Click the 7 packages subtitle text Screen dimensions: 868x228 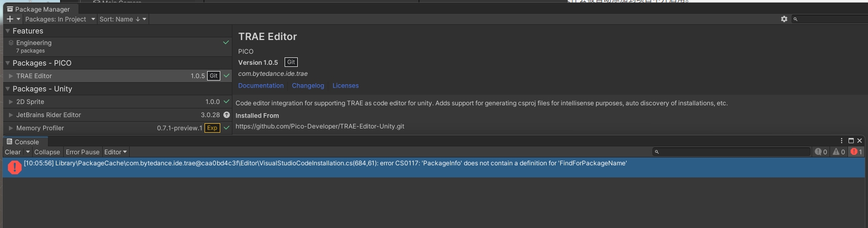(31, 51)
